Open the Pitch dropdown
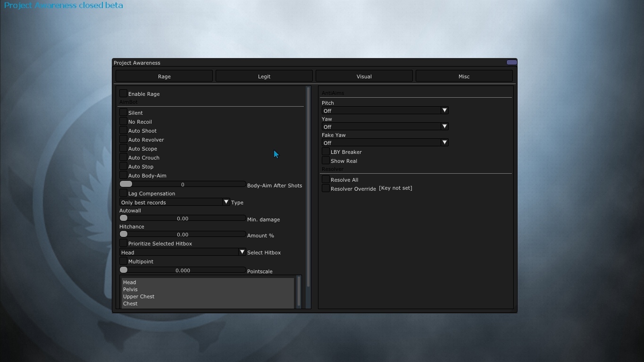Screen dimensions: 644x362 [x=385, y=110]
